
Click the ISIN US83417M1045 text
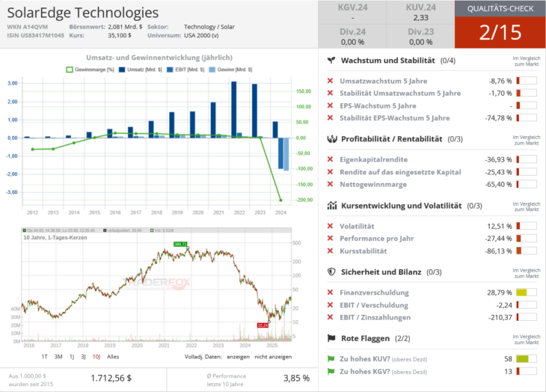35,35
